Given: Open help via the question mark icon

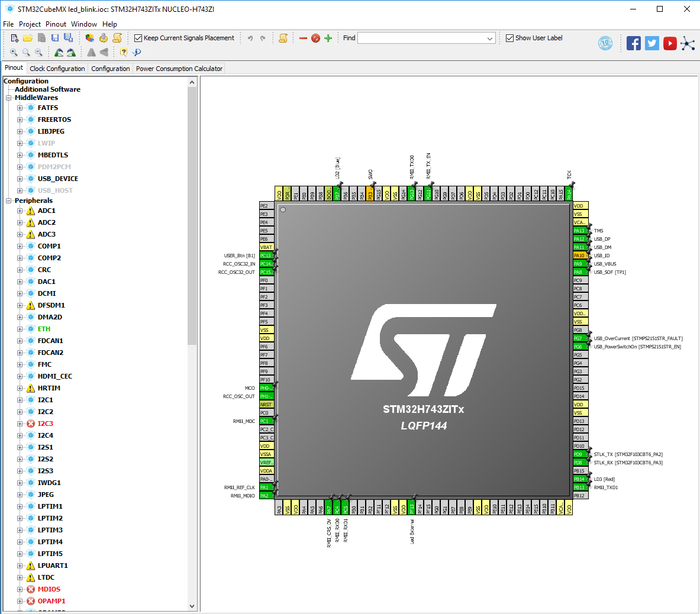Looking at the screenshot, I should pos(124,53).
